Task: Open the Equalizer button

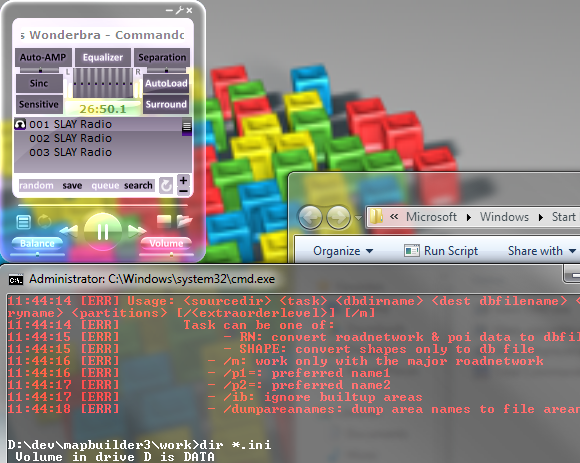Action: (x=103, y=57)
